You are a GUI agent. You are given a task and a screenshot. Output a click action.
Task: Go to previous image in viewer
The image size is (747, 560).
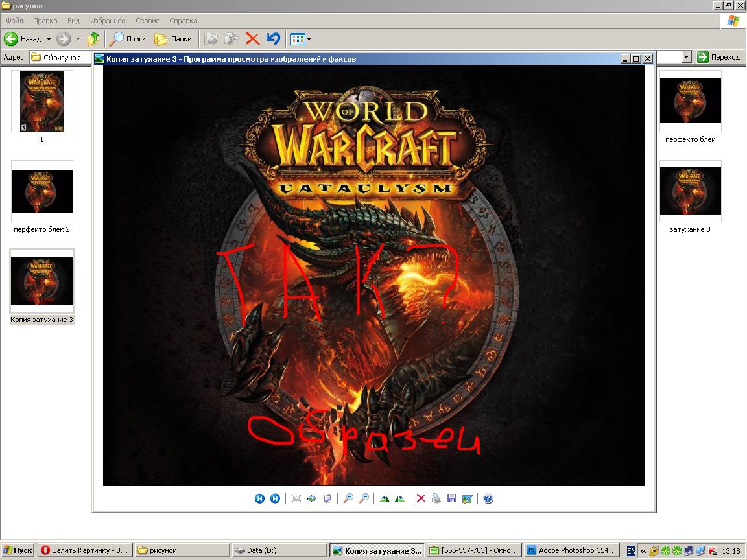(x=259, y=498)
